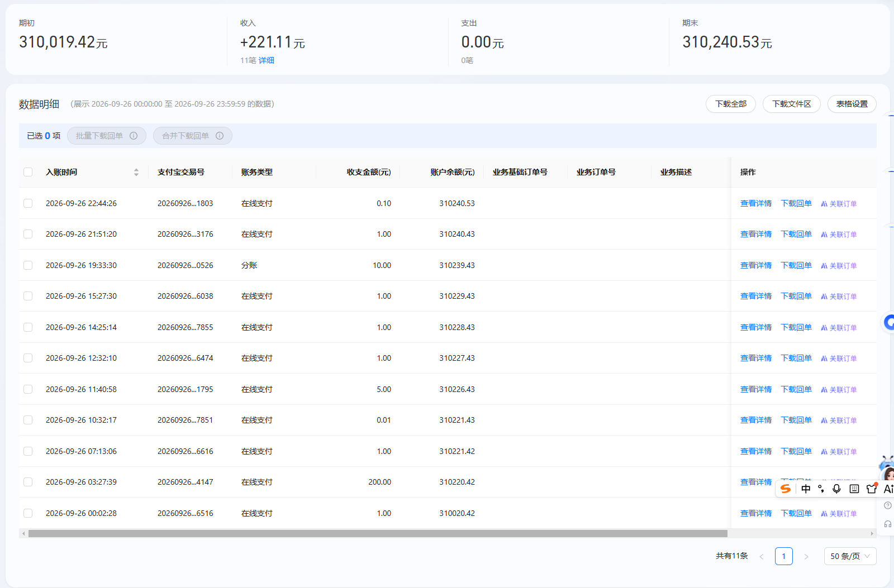The height and width of the screenshot is (588, 894).
Task: Open the 下载文件区 button
Action: pos(792,104)
